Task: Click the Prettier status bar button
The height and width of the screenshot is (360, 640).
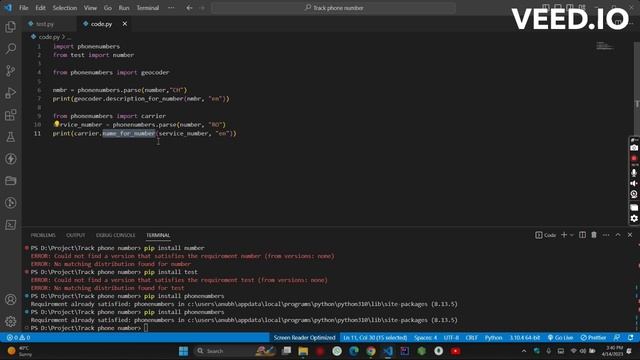Action: [593, 338]
